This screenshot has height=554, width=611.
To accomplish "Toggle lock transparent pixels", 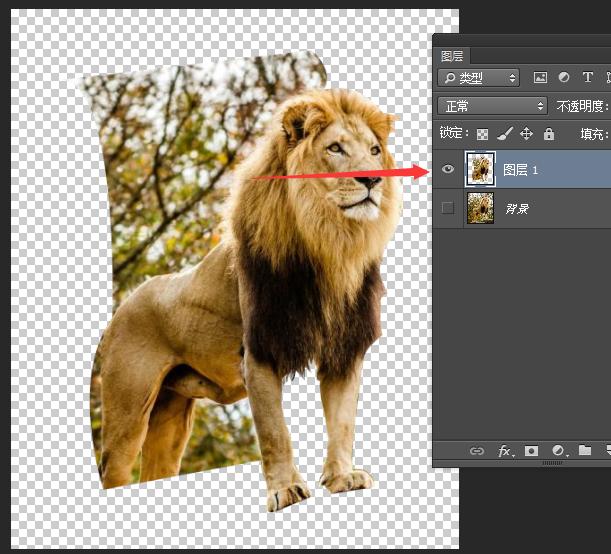I will (482, 133).
